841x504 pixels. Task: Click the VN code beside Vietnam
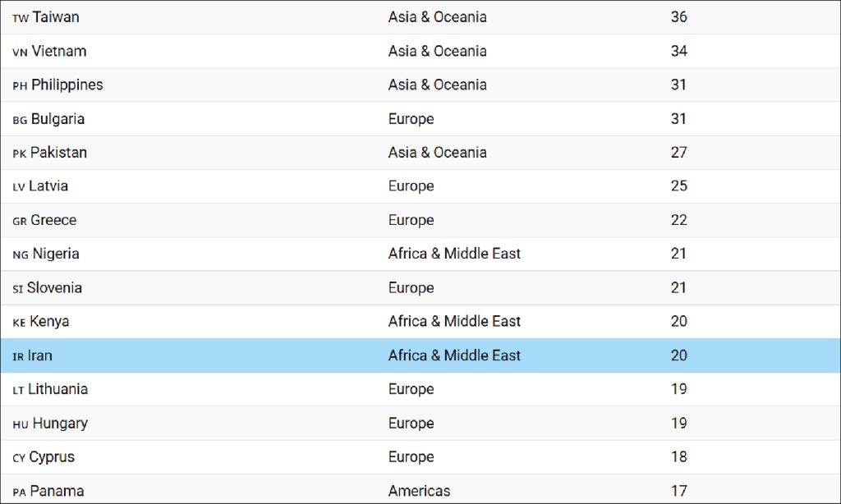coord(20,52)
